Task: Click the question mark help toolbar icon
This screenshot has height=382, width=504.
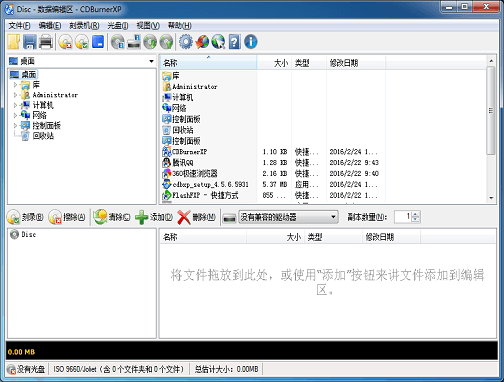Action: [x=234, y=42]
